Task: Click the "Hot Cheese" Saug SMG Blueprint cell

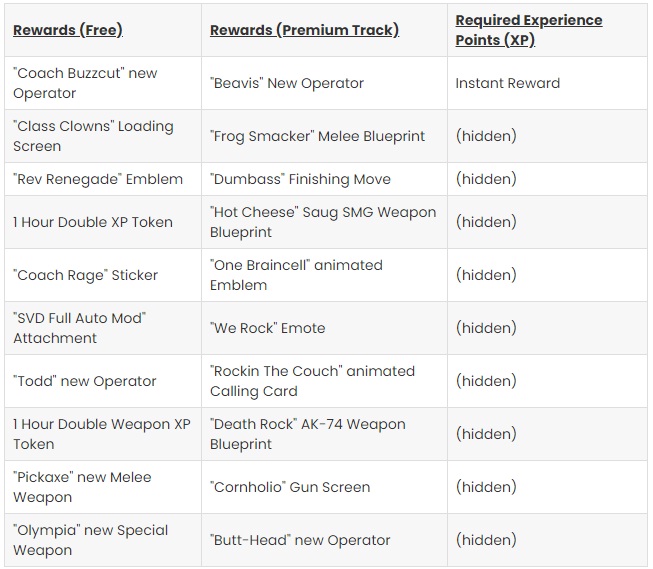Action: click(x=324, y=222)
